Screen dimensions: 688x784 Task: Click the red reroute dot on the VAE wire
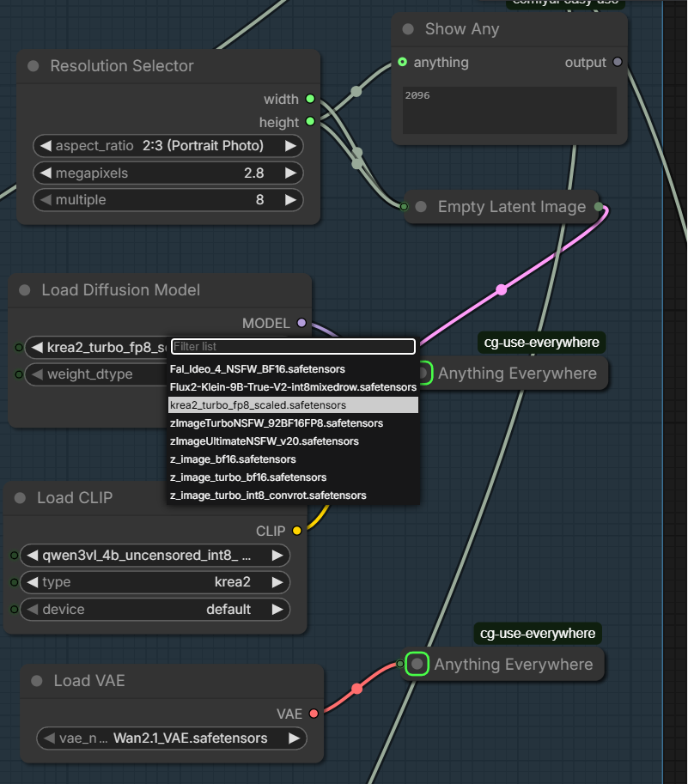tap(357, 689)
